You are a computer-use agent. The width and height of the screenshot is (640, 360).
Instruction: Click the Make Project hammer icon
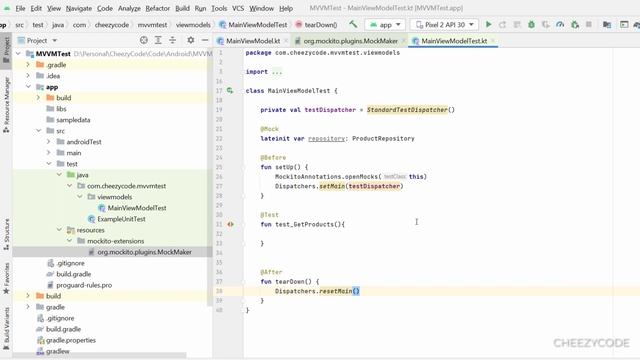pyautogui.click(x=353, y=24)
